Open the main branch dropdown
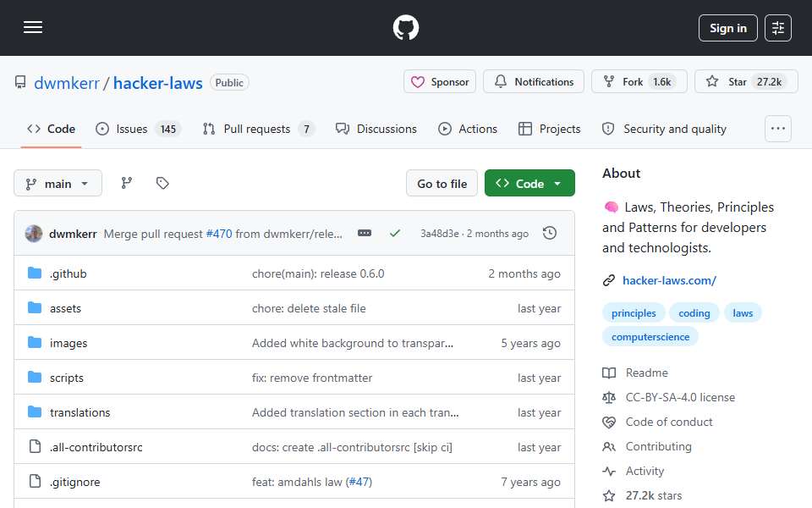 click(58, 183)
